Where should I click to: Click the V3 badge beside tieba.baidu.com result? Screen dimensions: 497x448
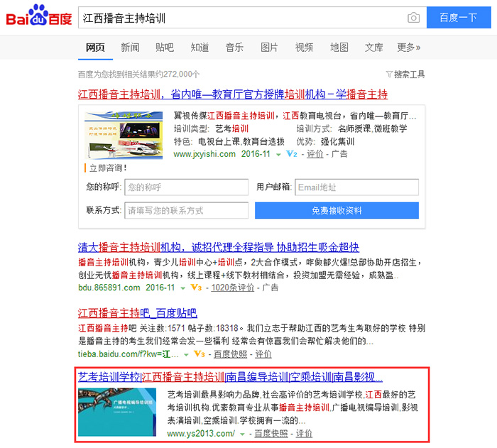coord(200,354)
